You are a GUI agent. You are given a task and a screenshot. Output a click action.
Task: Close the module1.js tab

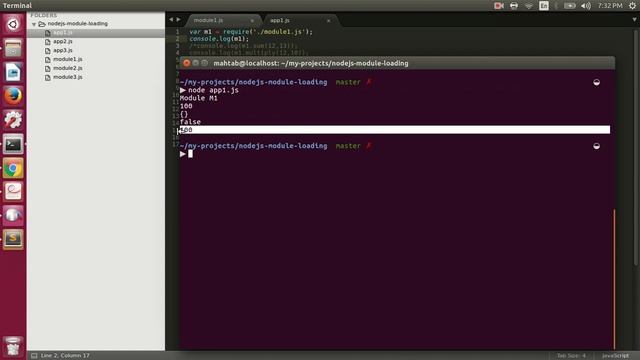(252, 20)
